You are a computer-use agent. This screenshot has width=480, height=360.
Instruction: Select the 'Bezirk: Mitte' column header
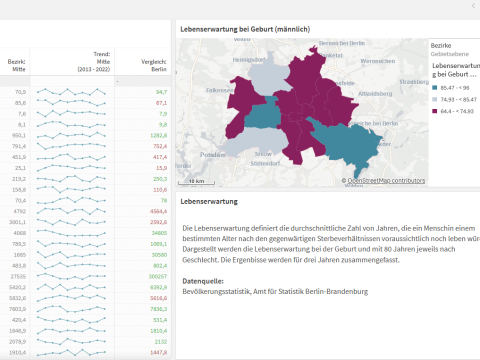(x=17, y=65)
